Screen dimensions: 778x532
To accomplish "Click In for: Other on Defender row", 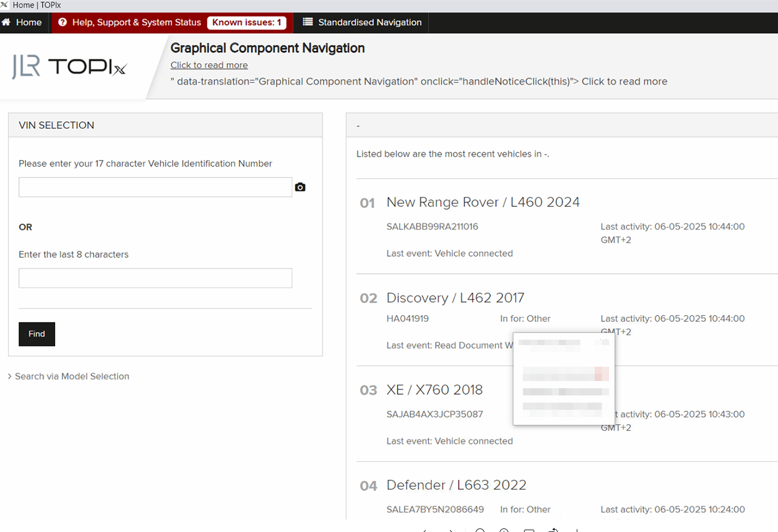I will [525, 510].
